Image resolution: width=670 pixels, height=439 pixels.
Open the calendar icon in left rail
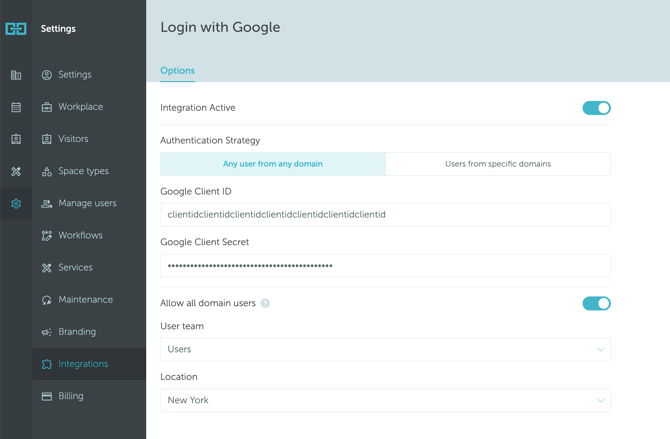point(16,107)
